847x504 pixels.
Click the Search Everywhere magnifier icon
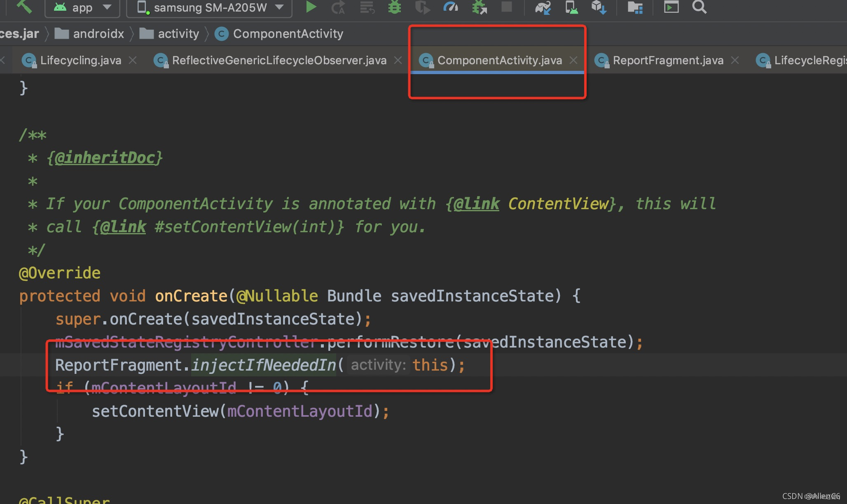699,7
